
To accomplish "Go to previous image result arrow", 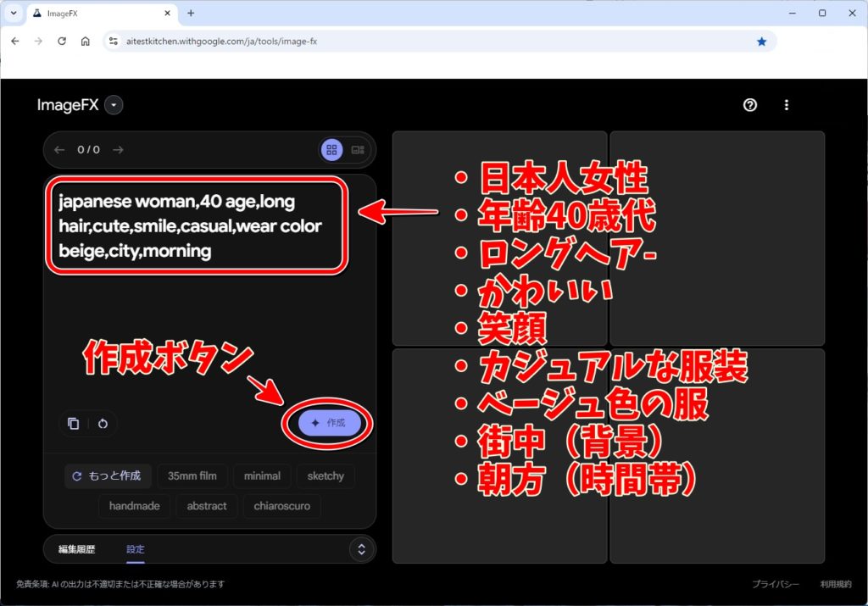I will pos(59,150).
